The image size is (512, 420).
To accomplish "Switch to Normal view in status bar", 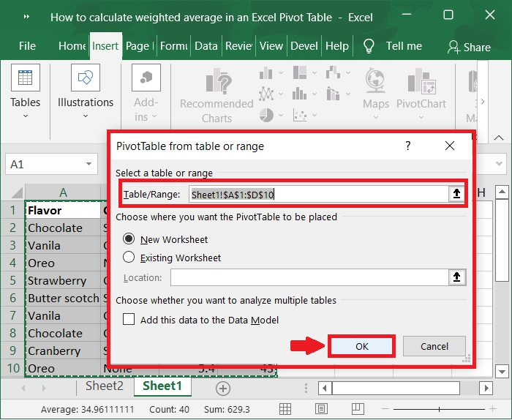I will (x=285, y=409).
